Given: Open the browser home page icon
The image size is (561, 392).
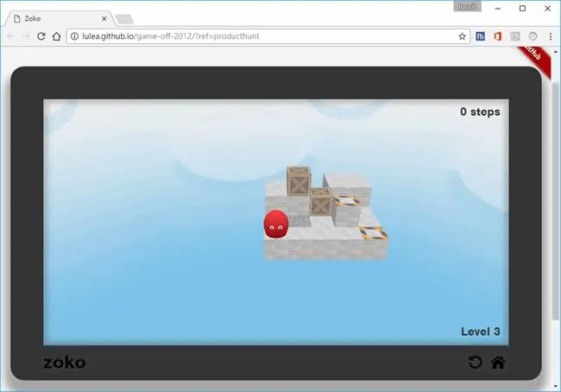Looking at the screenshot, I should point(56,36).
